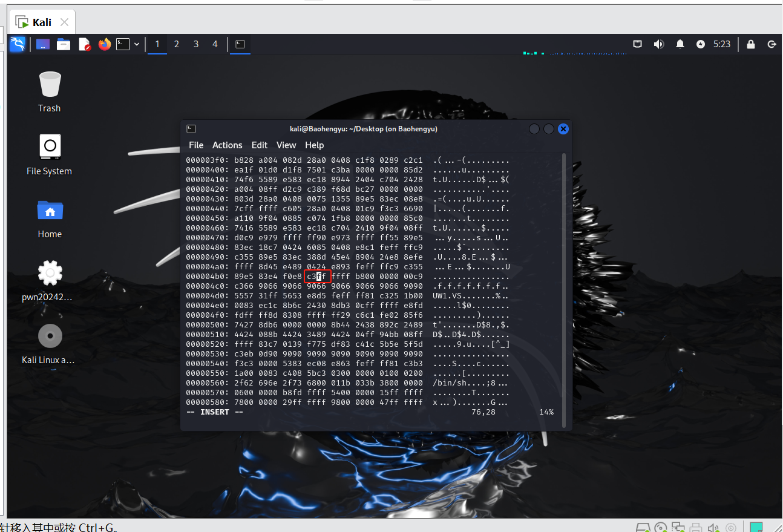Viewport: 783px width, 532px height.
Task: Click the network connection tray icon
Action: pos(638,44)
